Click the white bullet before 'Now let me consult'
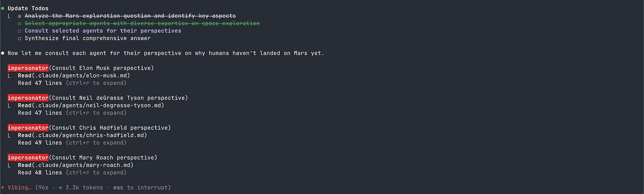Screen dimensions: 644x194 click(x=2, y=53)
